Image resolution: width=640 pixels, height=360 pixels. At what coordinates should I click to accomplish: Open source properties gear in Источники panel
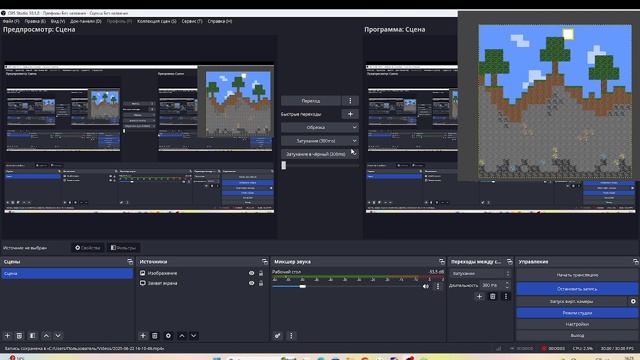point(168,336)
